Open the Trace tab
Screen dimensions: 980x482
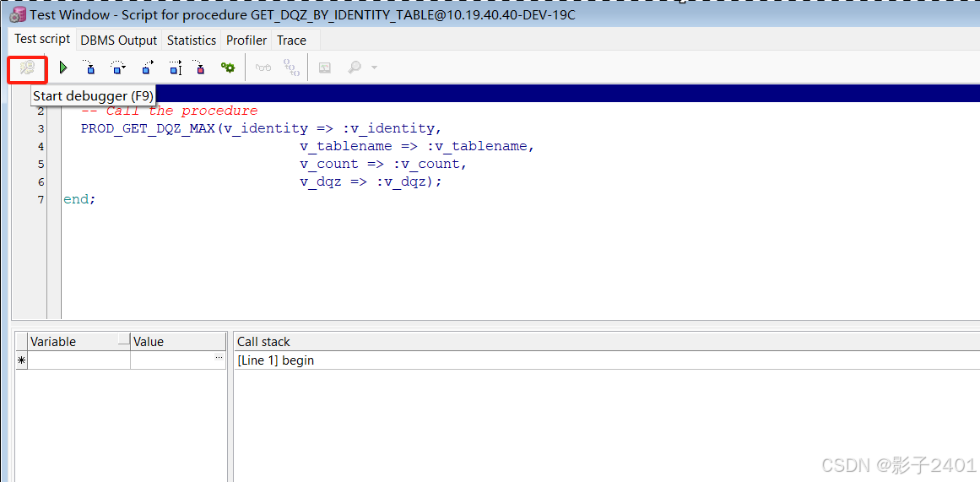tap(291, 40)
